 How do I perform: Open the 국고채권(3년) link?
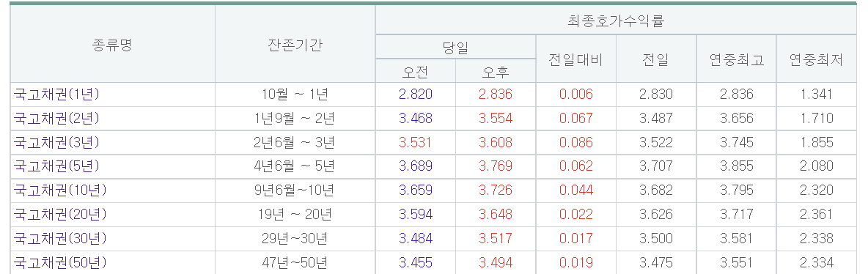tap(56, 142)
